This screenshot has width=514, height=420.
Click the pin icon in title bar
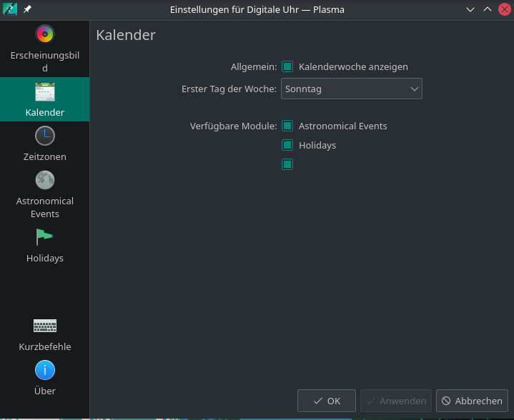coord(27,9)
